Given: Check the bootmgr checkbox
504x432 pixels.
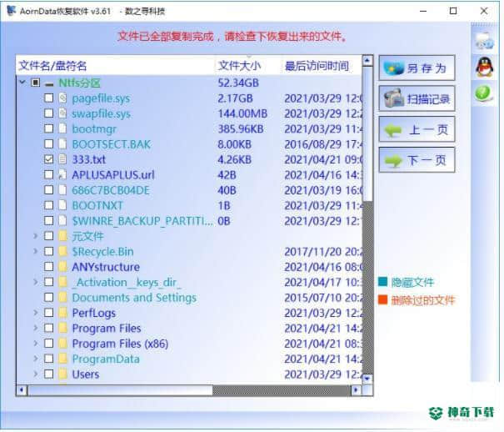Looking at the screenshot, I should click(x=48, y=128).
